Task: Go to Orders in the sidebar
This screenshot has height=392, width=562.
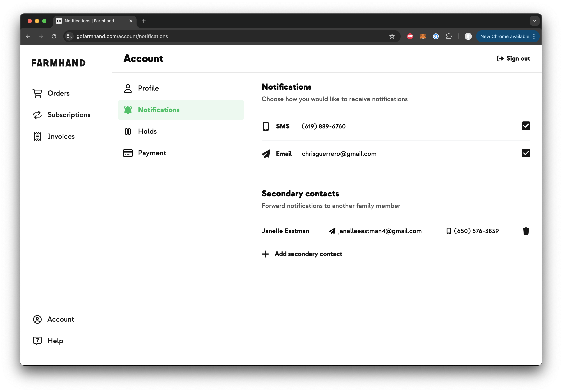Action: (x=51, y=93)
